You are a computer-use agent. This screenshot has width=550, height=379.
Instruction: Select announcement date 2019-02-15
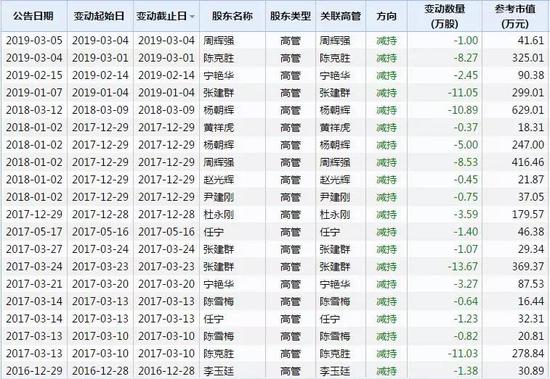pos(34,75)
